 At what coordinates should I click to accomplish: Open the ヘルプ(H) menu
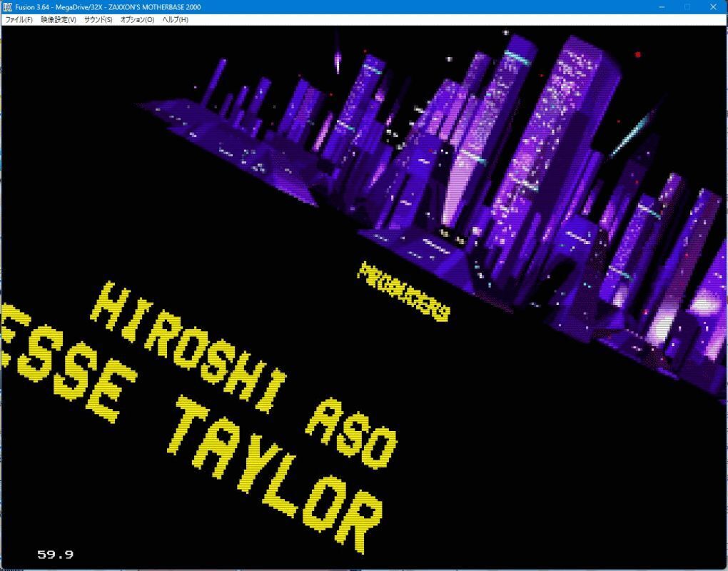[x=175, y=19]
